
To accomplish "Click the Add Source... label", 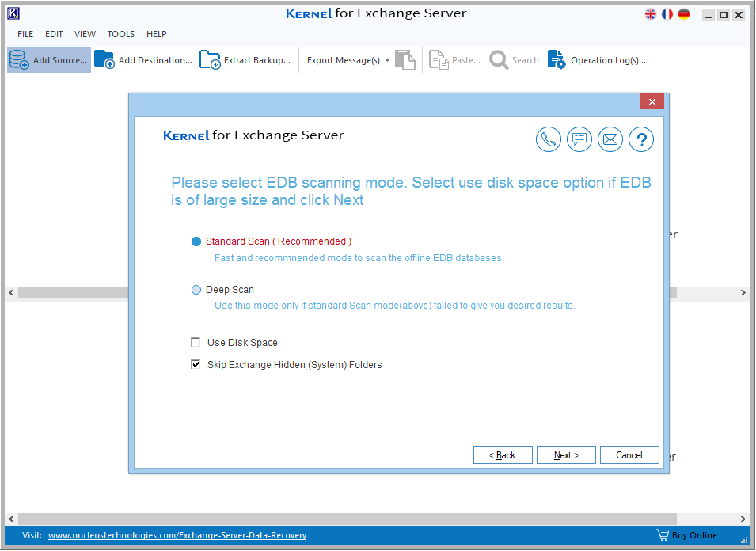I will pyautogui.click(x=60, y=60).
